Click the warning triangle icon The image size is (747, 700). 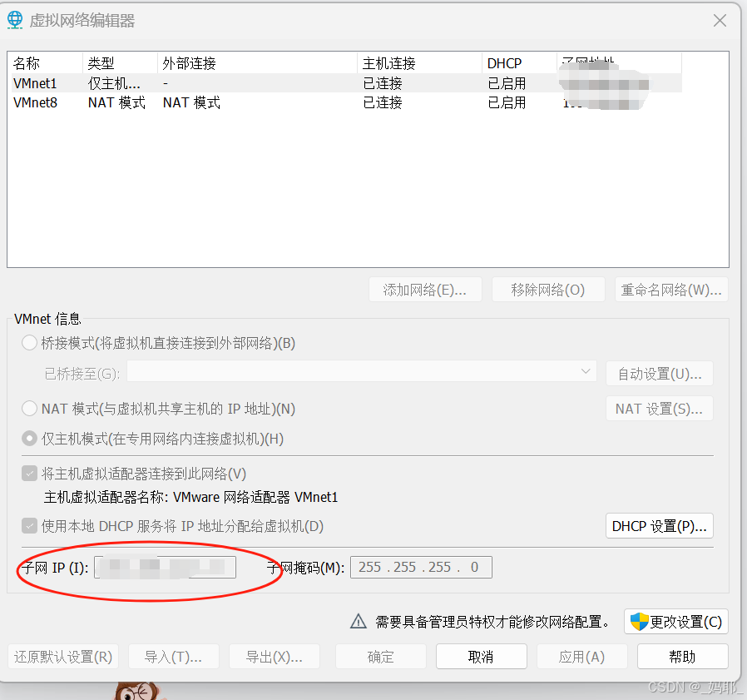[359, 621]
